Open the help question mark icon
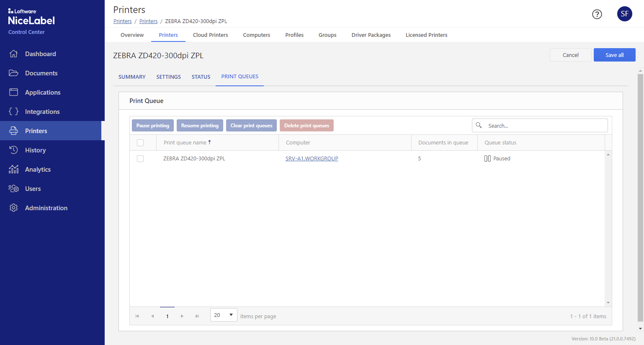This screenshot has width=644, height=345. click(x=597, y=14)
